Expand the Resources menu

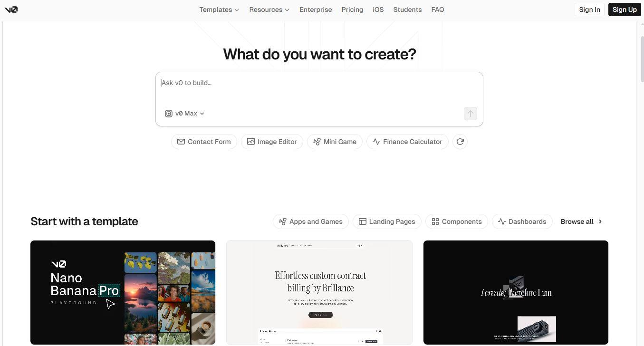pyautogui.click(x=269, y=10)
